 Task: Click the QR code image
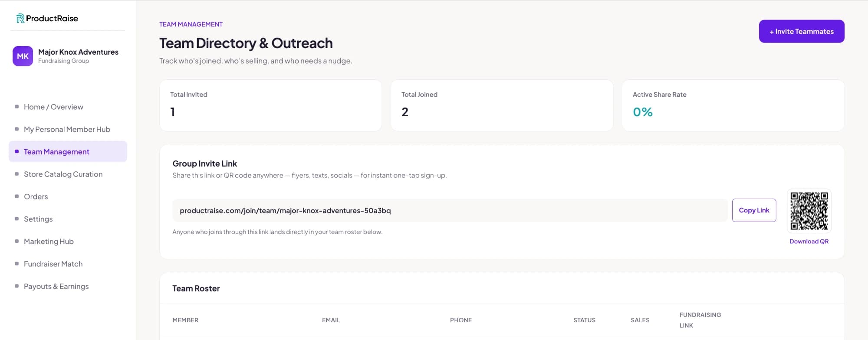click(809, 211)
